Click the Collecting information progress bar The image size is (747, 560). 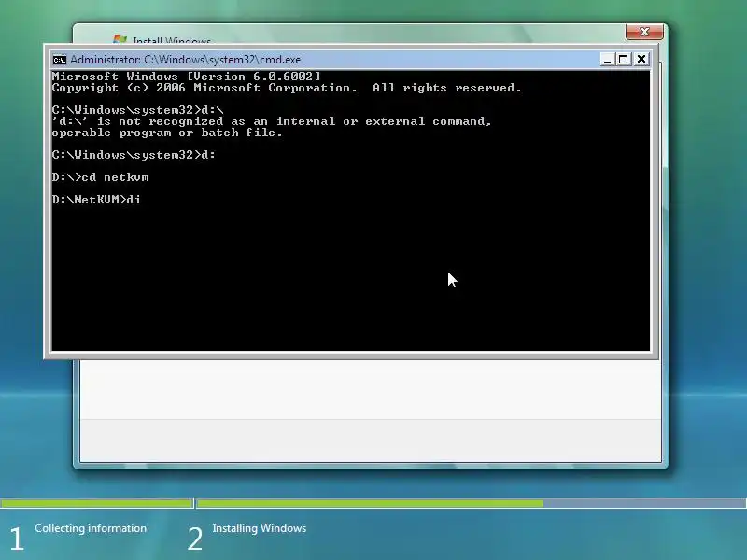97,503
